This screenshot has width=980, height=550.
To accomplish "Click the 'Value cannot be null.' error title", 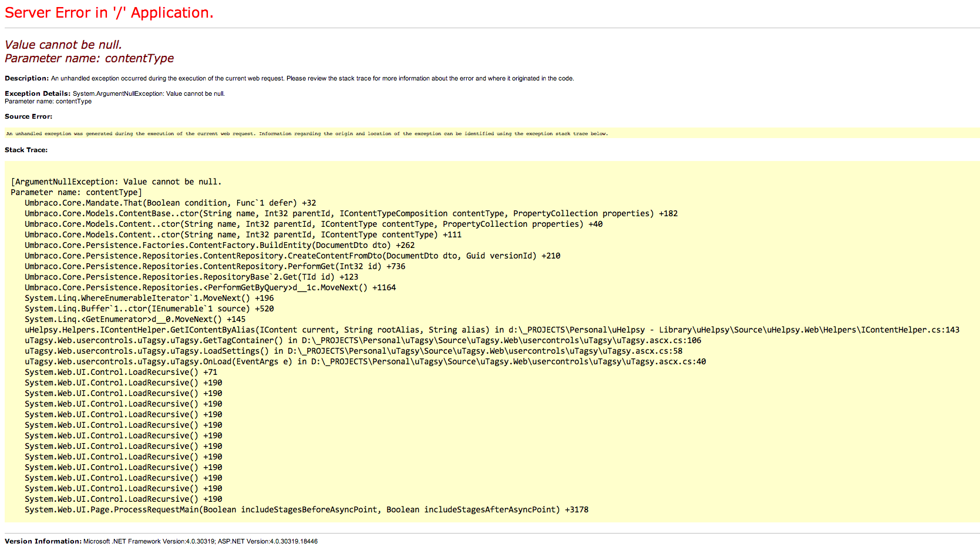I will [x=63, y=45].
